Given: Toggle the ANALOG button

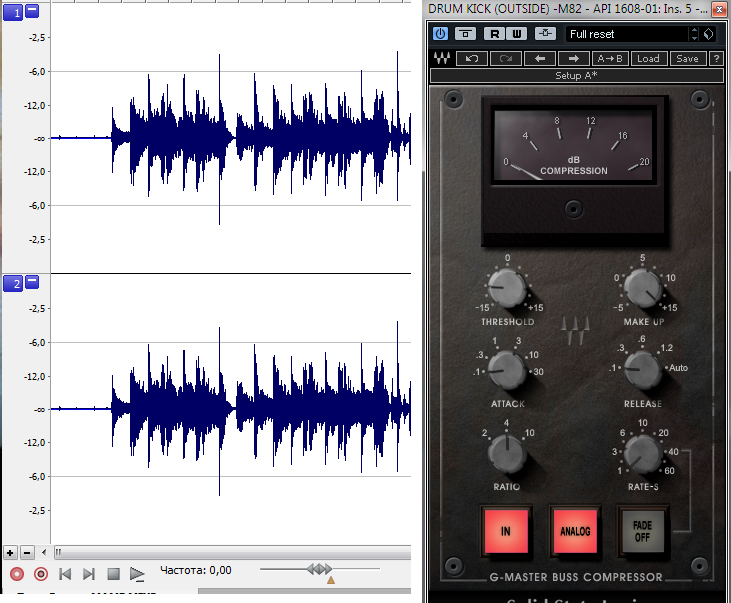Looking at the screenshot, I should 575,531.
